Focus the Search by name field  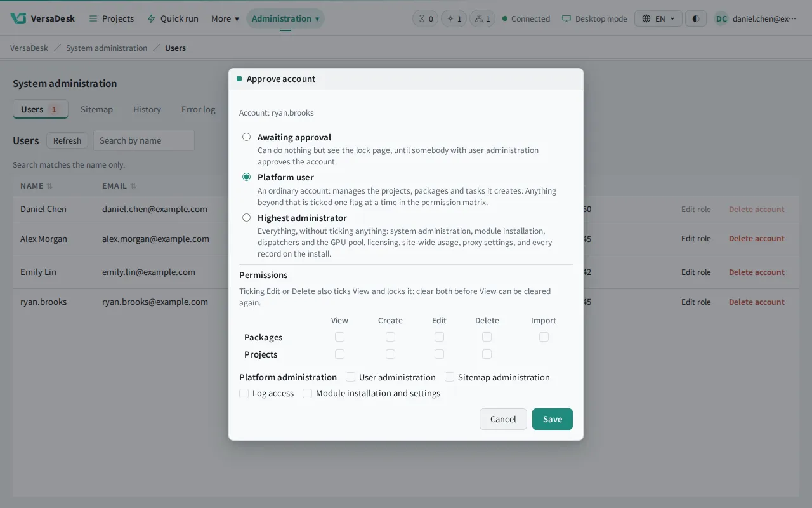(144, 140)
